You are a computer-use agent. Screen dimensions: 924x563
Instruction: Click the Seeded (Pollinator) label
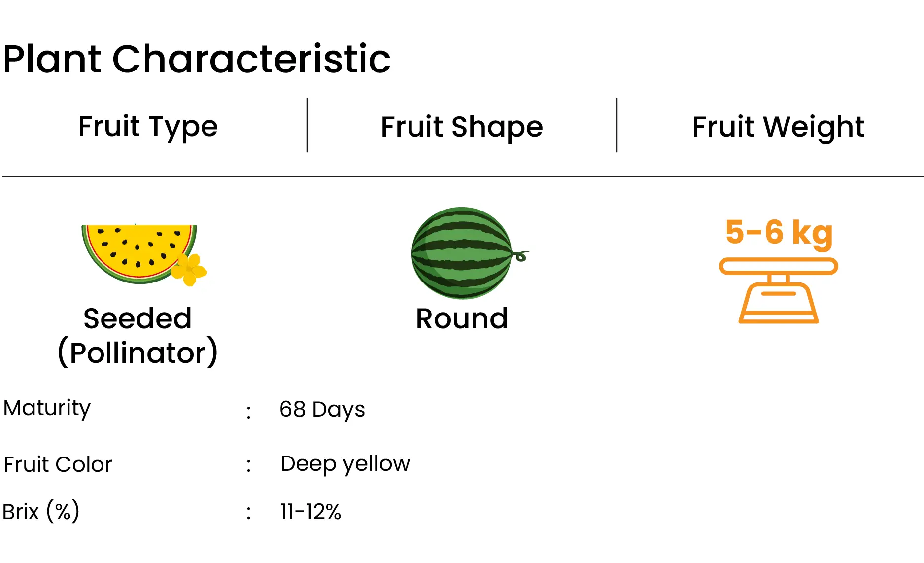[x=137, y=335]
